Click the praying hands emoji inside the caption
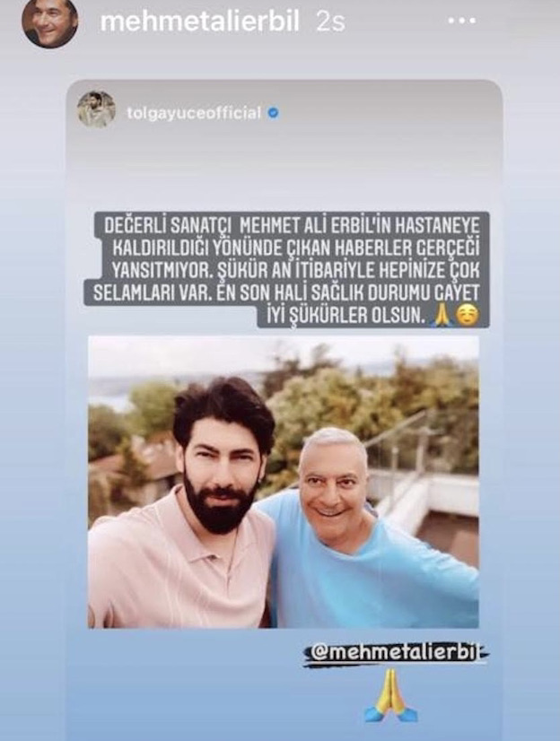 coord(442,315)
